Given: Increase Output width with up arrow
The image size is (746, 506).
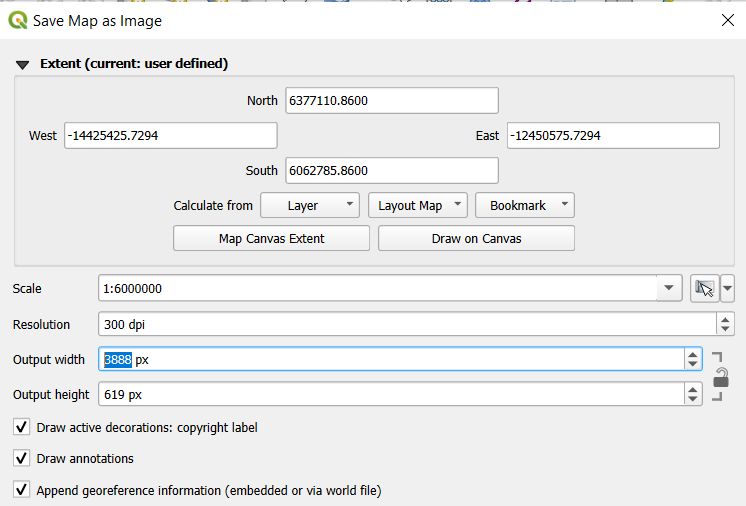Looking at the screenshot, I should tap(693, 354).
